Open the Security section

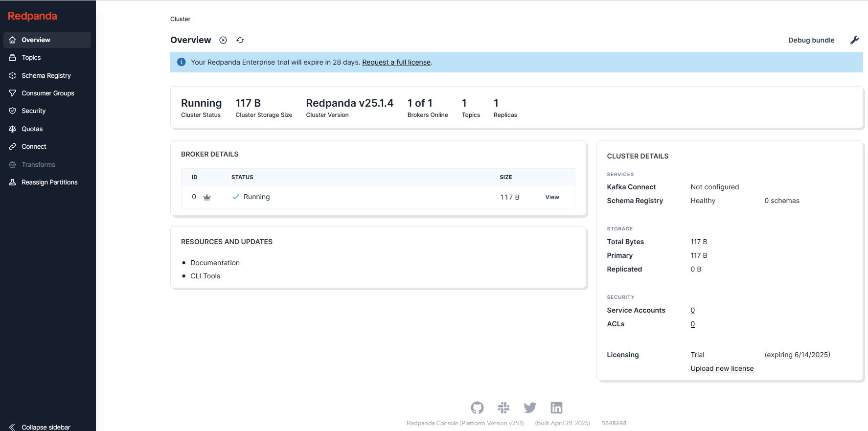point(47,111)
